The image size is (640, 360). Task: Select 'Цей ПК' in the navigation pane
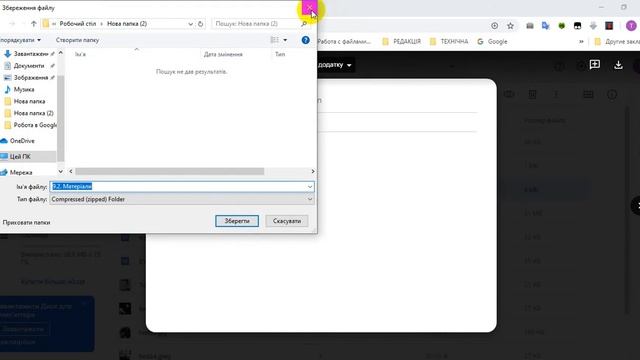click(x=20, y=157)
